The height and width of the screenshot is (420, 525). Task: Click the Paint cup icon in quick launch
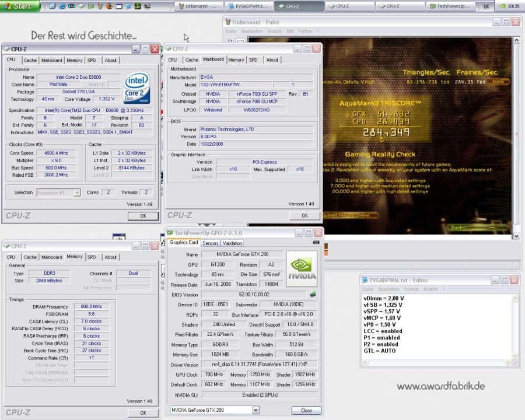click(100, 6)
